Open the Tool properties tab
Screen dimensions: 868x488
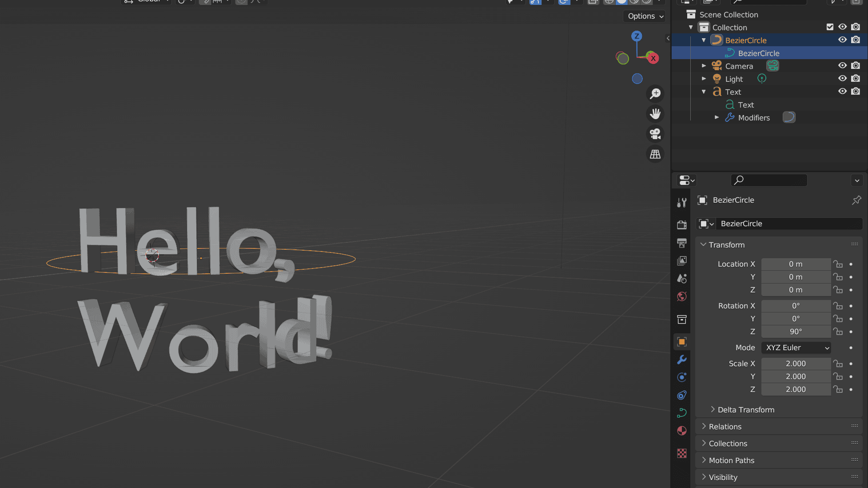682,203
